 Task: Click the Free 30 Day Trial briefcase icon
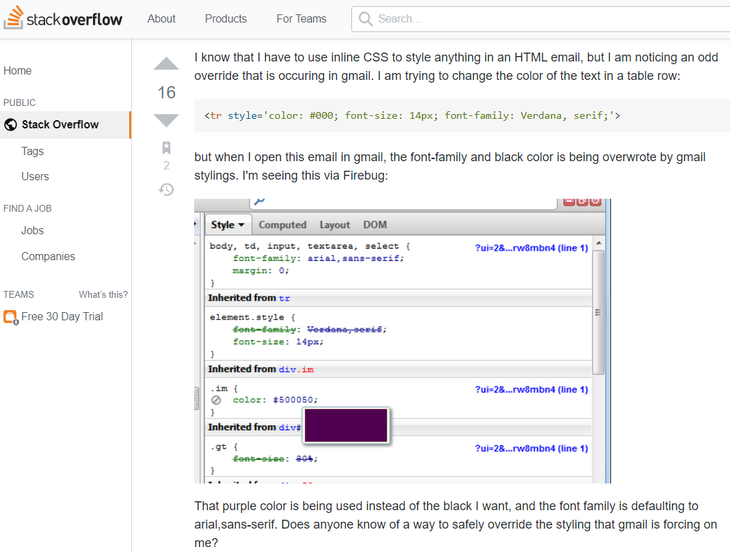[x=10, y=317]
